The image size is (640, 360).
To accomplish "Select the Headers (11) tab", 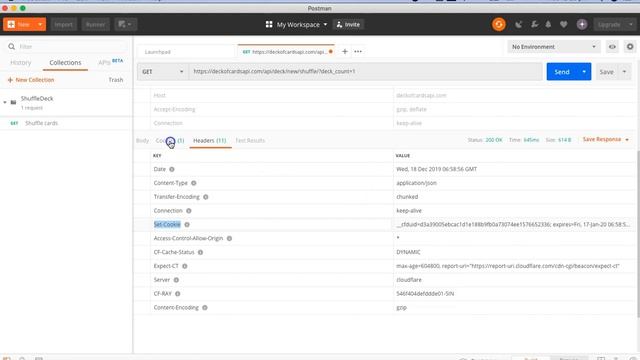I will pos(209,140).
